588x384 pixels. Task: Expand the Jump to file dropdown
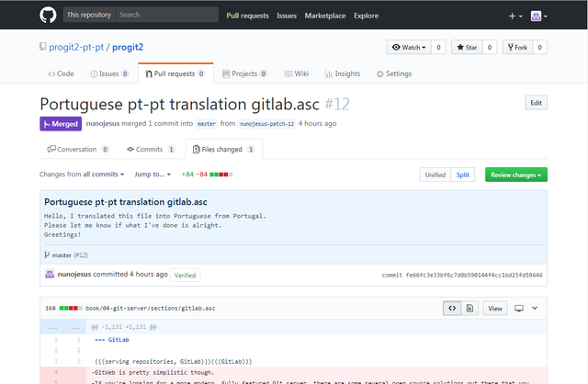point(153,175)
